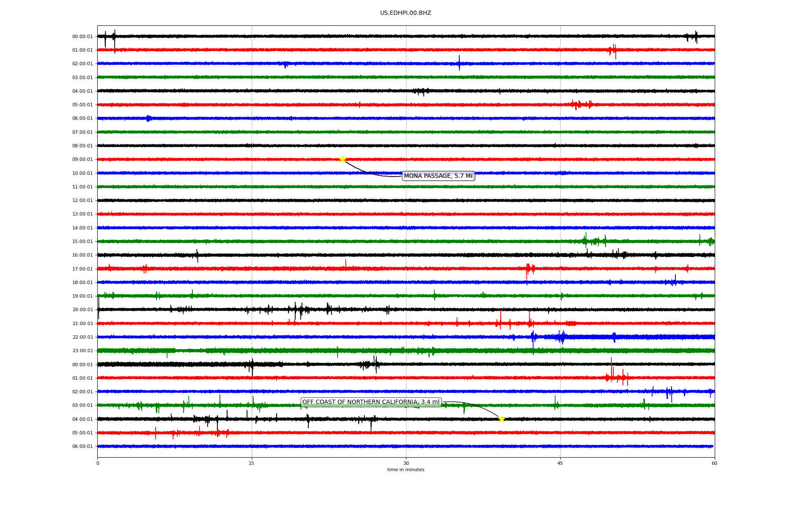Click the 12:00:01 row label

tap(82, 201)
